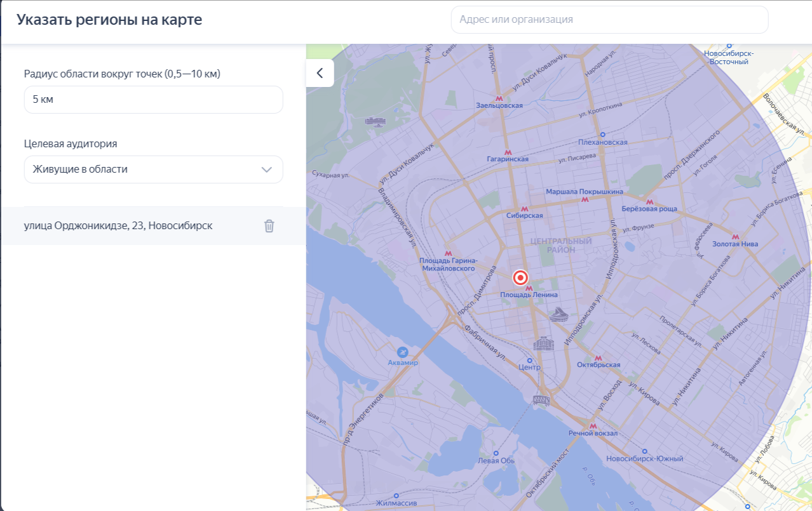Click the Сибирская metro station icon
This screenshot has height=511, width=812.
coord(524,208)
